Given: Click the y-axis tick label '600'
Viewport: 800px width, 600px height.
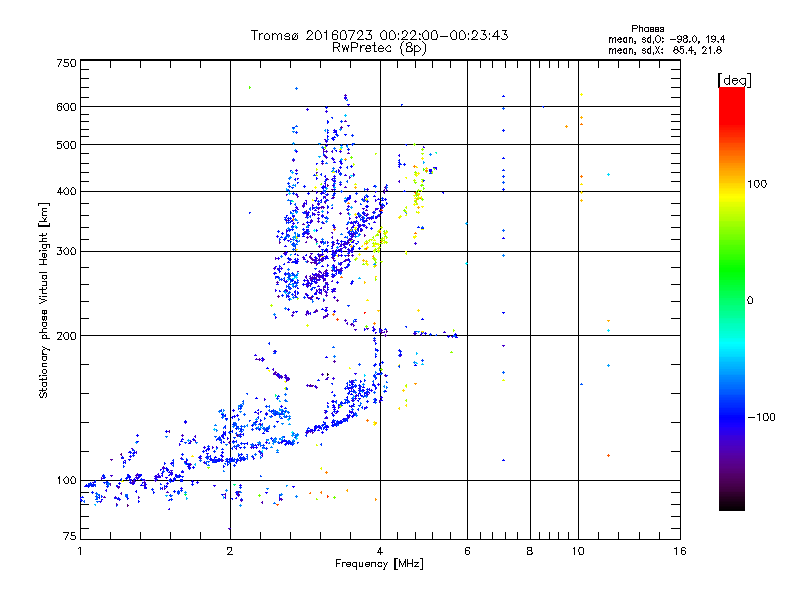Looking at the screenshot, I should coord(66,107).
